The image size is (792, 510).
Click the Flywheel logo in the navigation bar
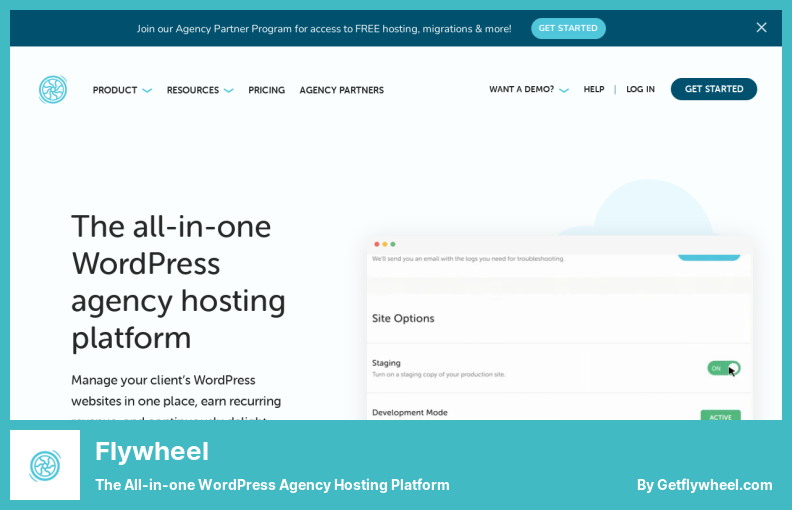tap(53, 89)
